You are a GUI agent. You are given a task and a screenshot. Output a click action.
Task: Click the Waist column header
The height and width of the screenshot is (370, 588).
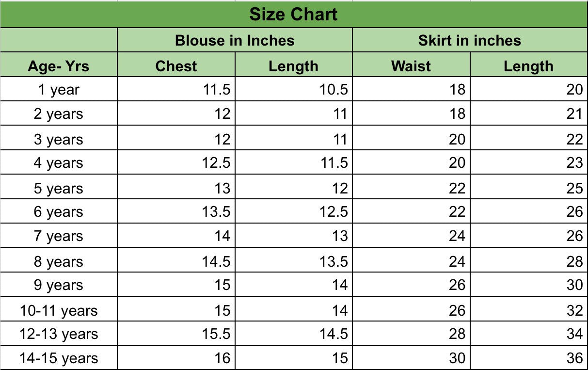411,66
